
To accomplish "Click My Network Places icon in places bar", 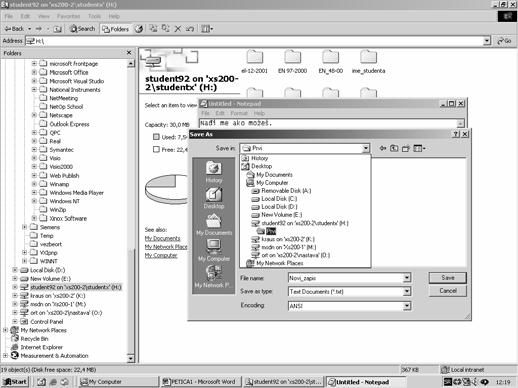I will pos(212,277).
